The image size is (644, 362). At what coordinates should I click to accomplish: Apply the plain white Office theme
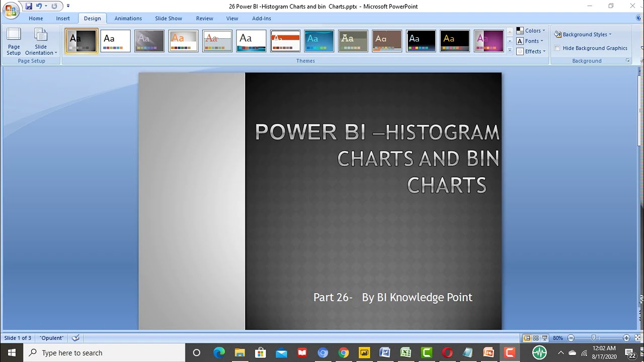[115, 41]
